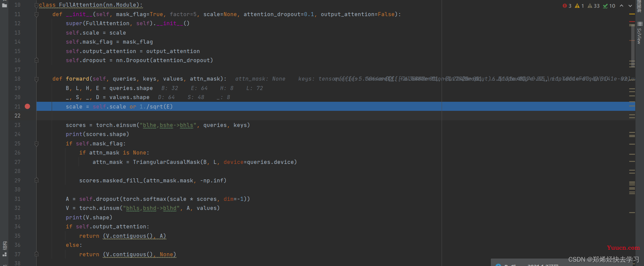The image size is (644, 266).
Task: Click 'return (V.contiguous(), A)' on line 35
Action: (x=123, y=236)
